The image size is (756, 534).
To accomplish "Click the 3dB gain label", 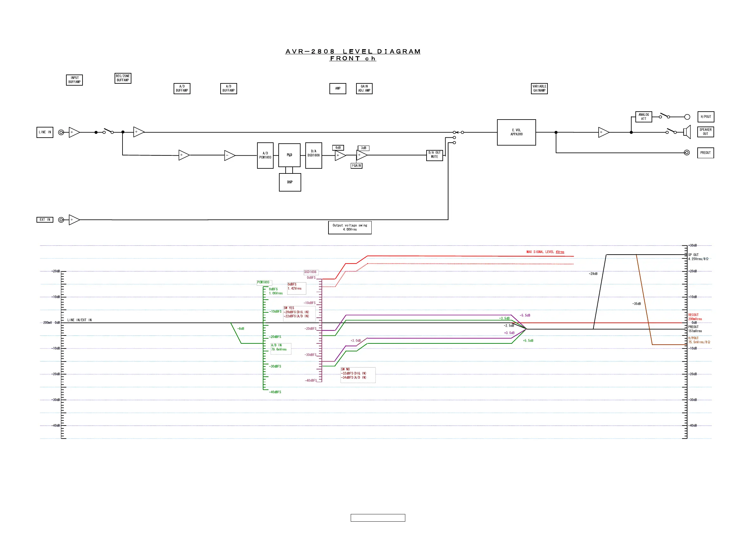I will point(363,148).
